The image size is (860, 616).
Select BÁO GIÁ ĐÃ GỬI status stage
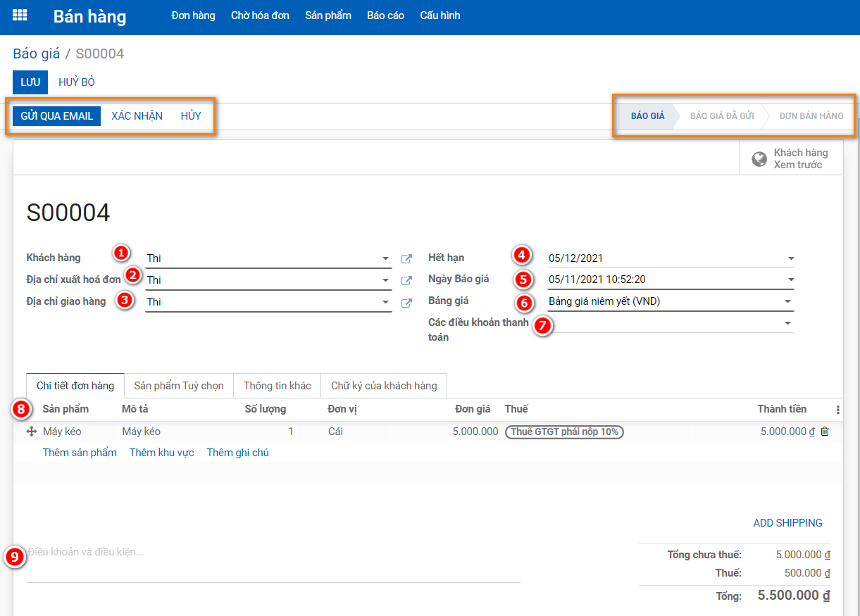[722, 116]
